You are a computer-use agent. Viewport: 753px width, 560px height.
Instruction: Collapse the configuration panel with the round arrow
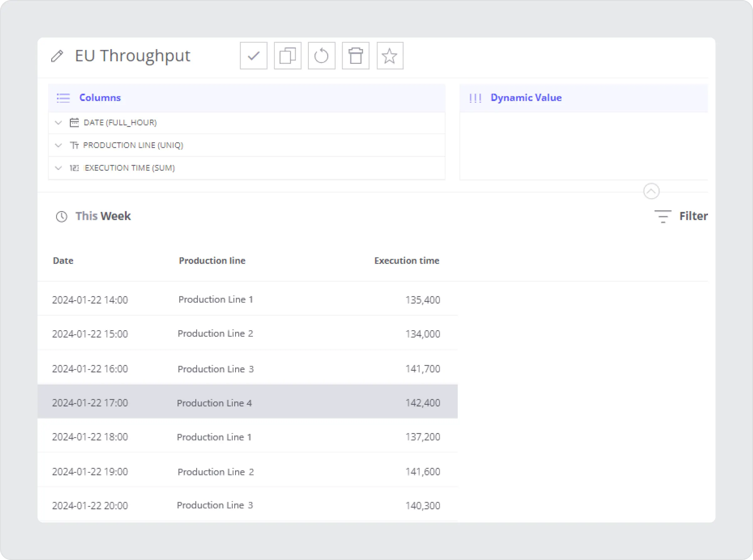[x=651, y=191]
